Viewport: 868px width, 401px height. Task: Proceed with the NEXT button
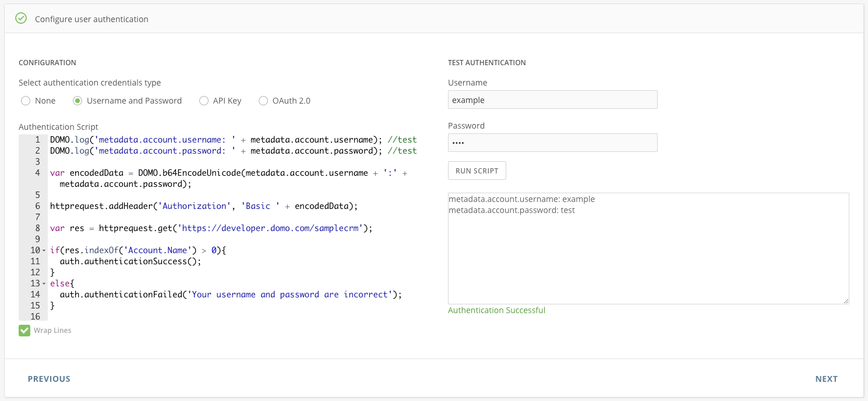point(826,379)
